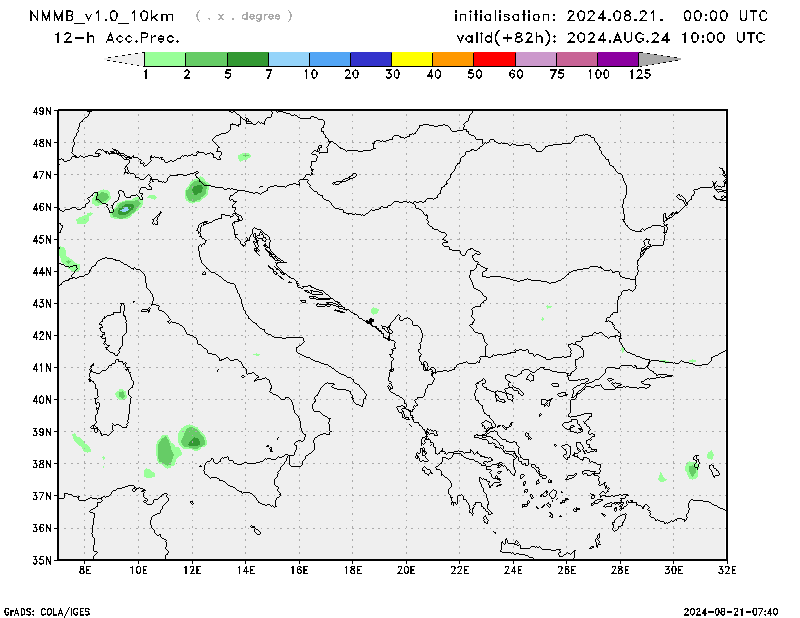Click the dark green rain cell near 12E 38.7N
Image resolution: width=800 pixels, height=618 pixels.
coord(194,438)
